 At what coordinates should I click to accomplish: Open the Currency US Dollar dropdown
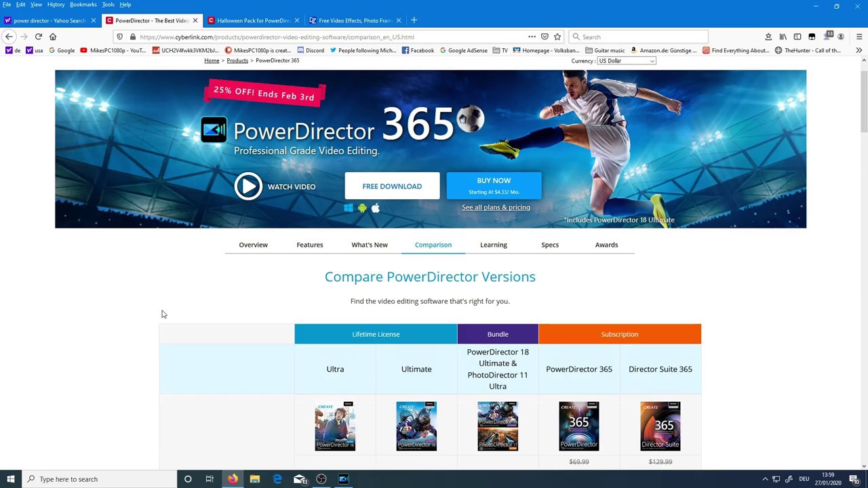pyautogui.click(x=626, y=61)
